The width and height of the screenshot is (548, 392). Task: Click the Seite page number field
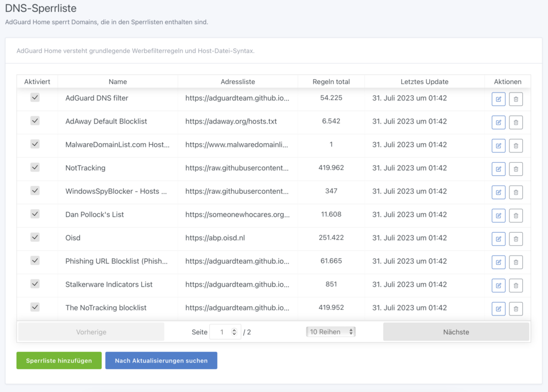point(221,332)
